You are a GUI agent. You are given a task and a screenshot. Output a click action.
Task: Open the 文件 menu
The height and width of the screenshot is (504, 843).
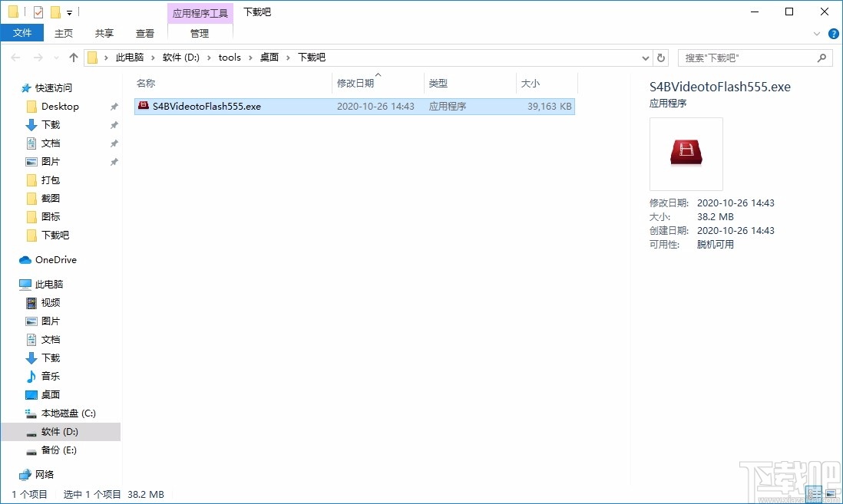click(x=22, y=33)
